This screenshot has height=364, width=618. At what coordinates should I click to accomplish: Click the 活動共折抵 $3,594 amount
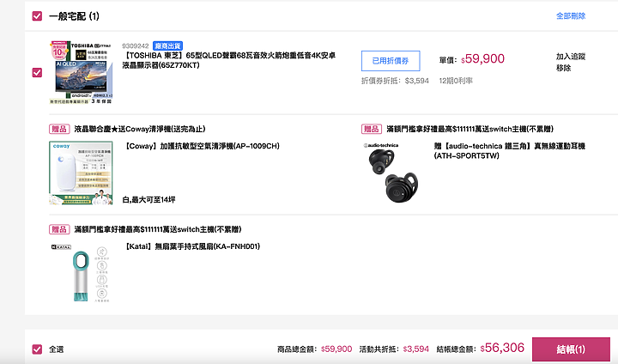[394, 349]
